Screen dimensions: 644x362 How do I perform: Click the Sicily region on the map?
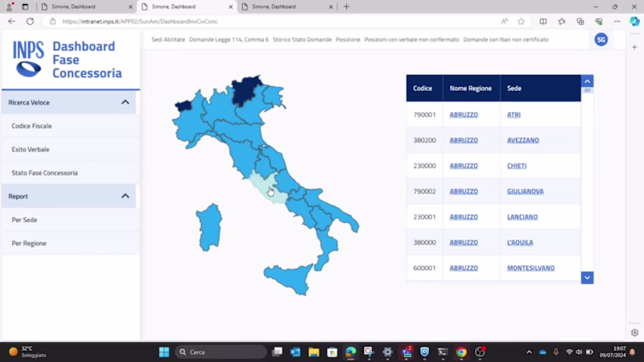tap(291, 278)
